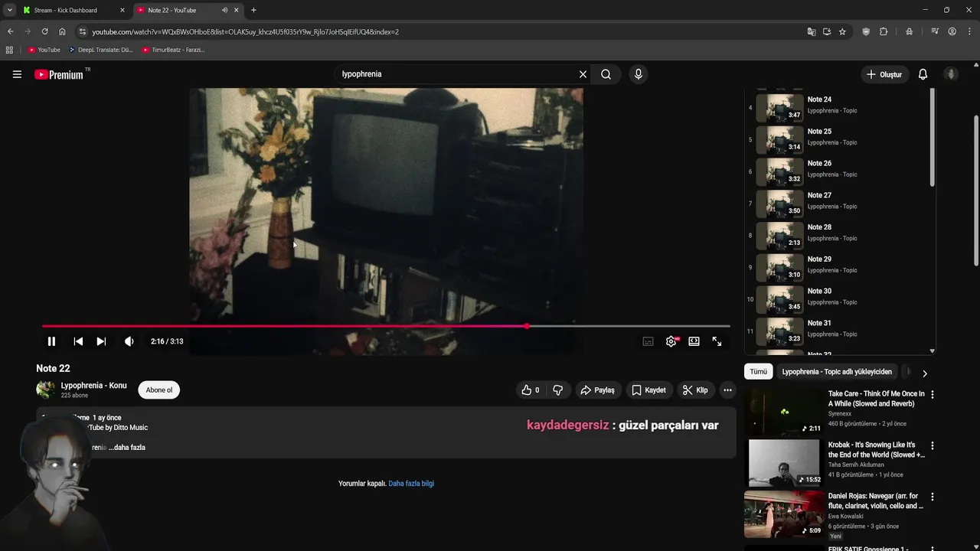Clear the lypophrenia search text
This screenshot has width=980, height=551.
click(583, 74)
